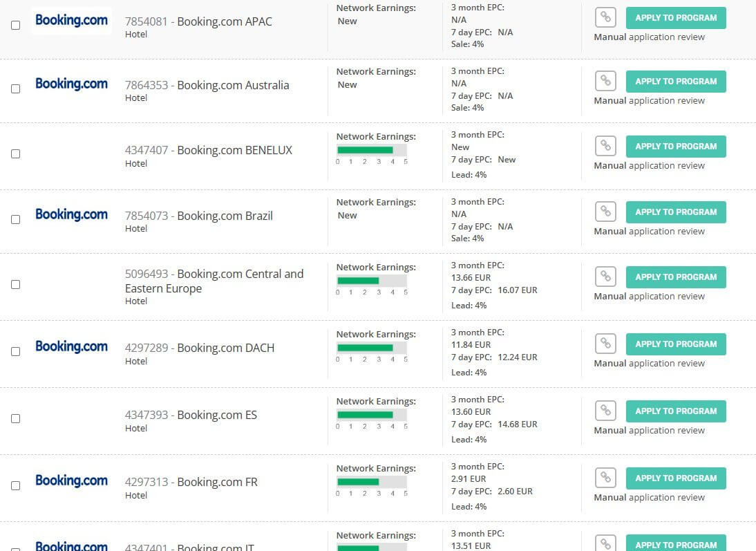
Task: Click Booking.com logo in Australia row
Action: click(71, 84)
